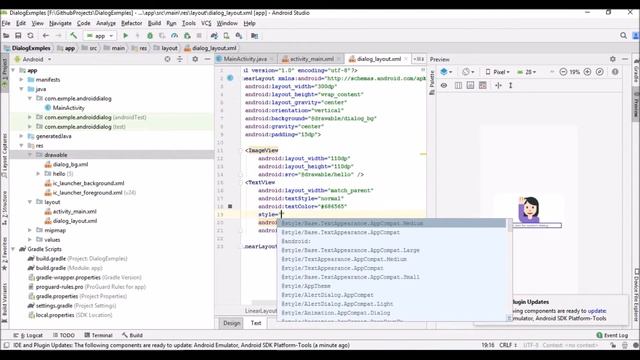Zoom in on the layout preview
640x360 pixels.
tap(587, 72)
